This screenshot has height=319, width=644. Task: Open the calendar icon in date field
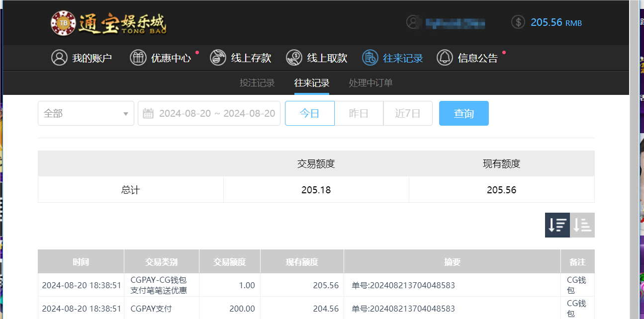147,113
